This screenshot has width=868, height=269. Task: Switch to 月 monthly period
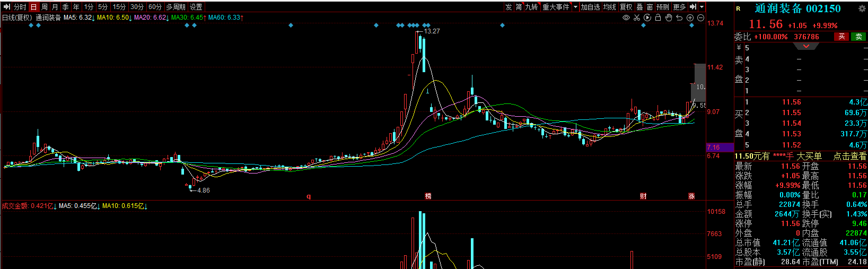[55, 7]
